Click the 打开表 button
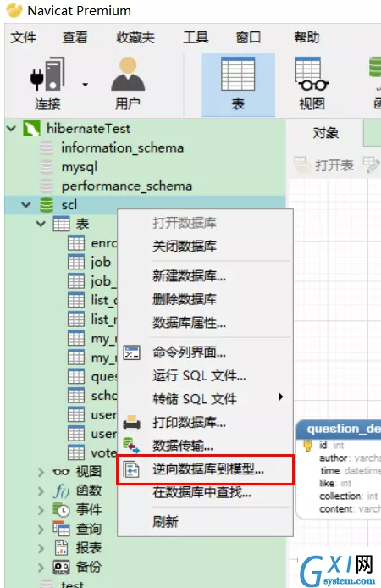This screenshot has height=588, width=381. (324, 164)
